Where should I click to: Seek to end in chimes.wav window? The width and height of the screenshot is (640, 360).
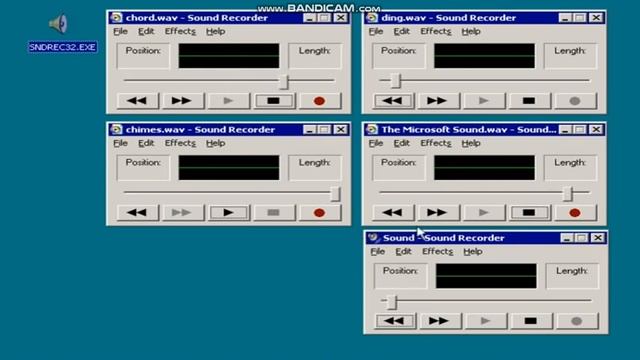[182, 213]
